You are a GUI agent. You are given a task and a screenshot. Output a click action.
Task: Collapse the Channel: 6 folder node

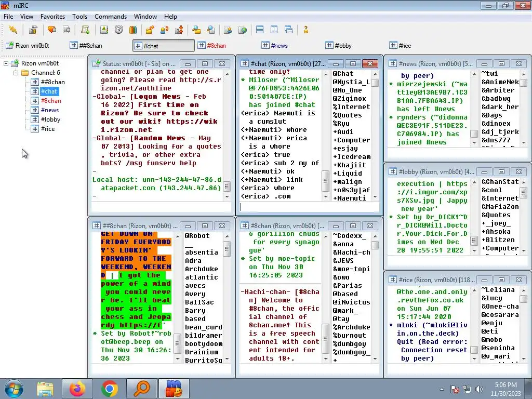16,73
